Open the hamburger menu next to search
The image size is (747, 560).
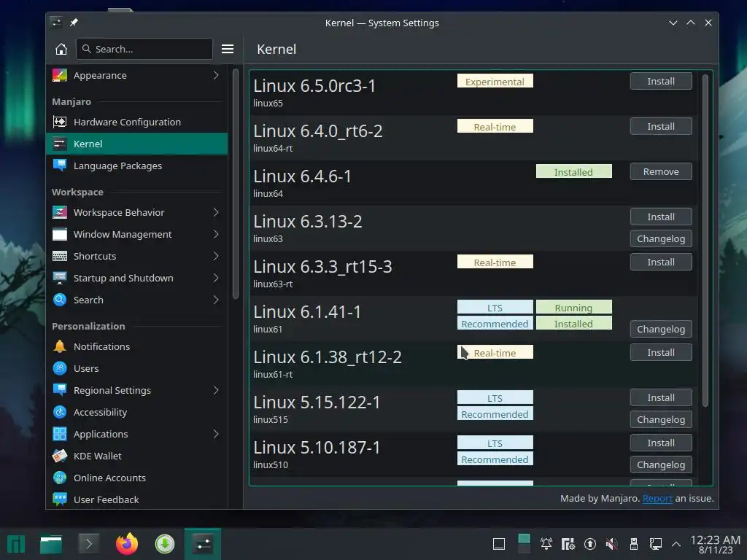[x=228, y=49]
